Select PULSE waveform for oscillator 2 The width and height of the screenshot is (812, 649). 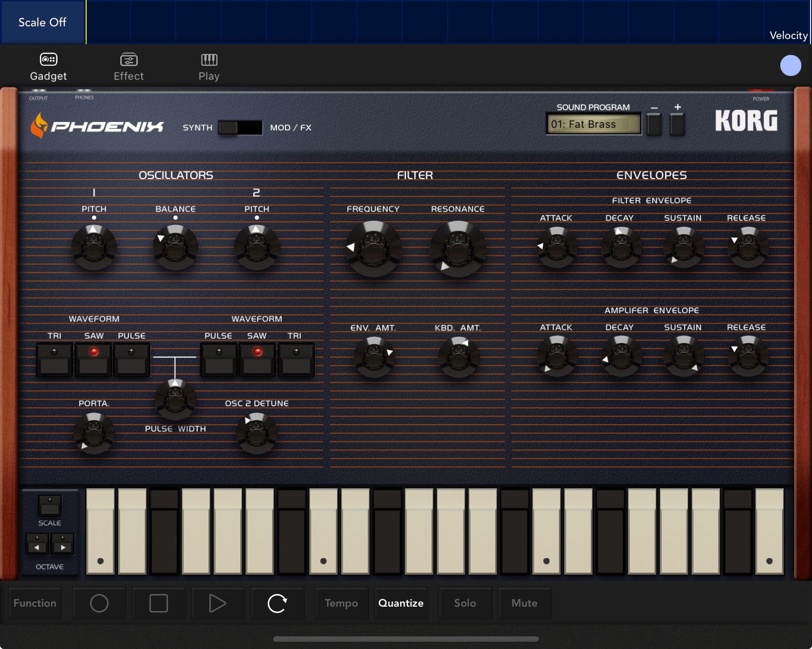219,360
